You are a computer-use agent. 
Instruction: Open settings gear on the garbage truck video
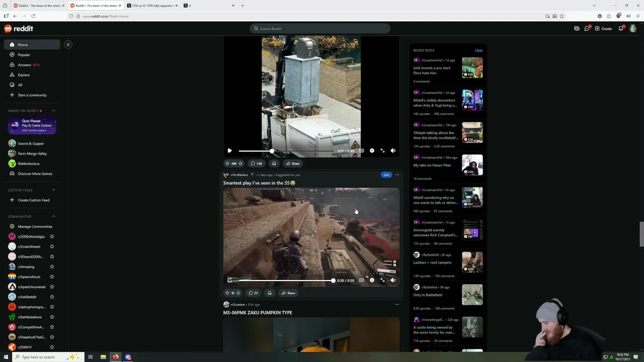coord(372,151)
